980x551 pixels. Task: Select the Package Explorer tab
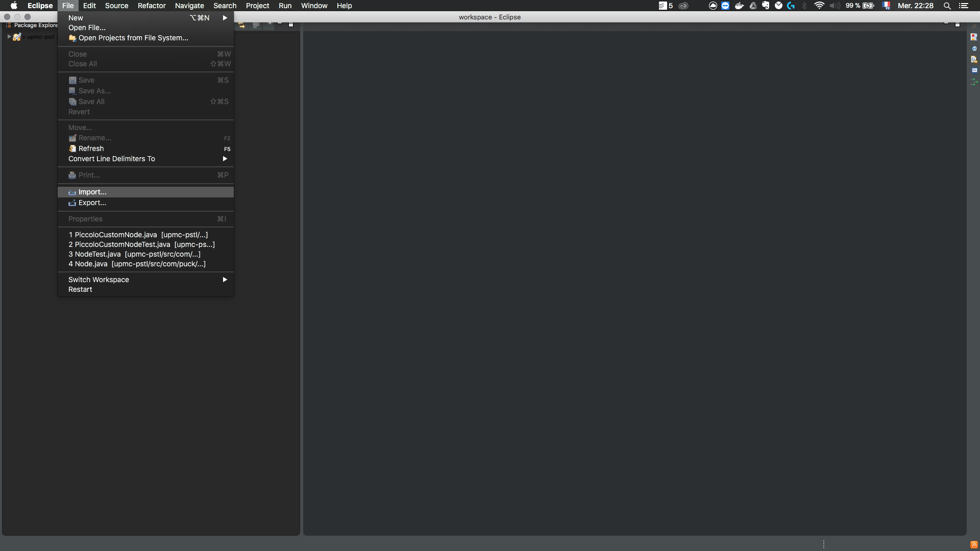click(32, 25)
